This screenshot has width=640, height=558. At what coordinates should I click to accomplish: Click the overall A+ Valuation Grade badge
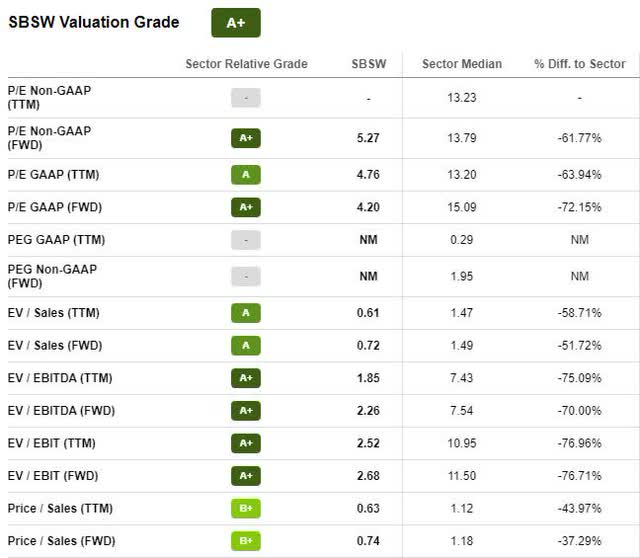236,23
